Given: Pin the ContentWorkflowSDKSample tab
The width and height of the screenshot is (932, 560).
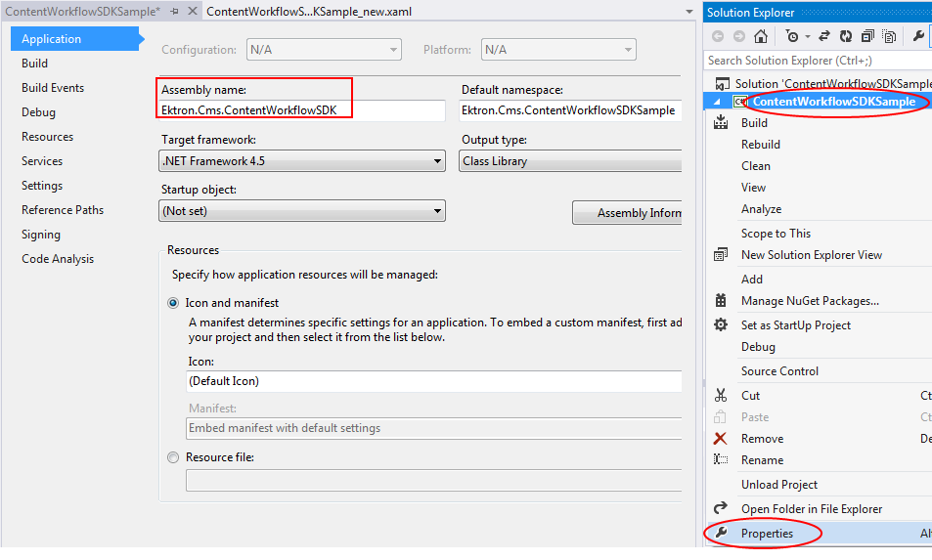Looking at the screenshot, I should pyautogui.click(x=174, y=12).
